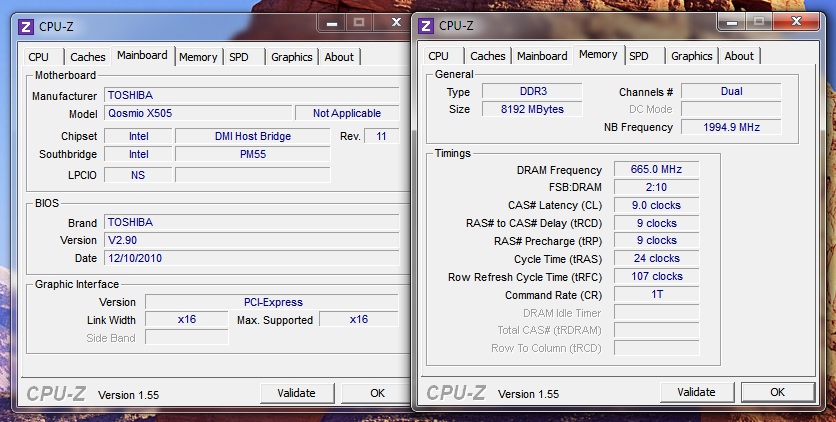The width and height of the screenshot is (836, 422).
Task: Click the Southbridge PM55 field
Action: click(x=253, y=155)
